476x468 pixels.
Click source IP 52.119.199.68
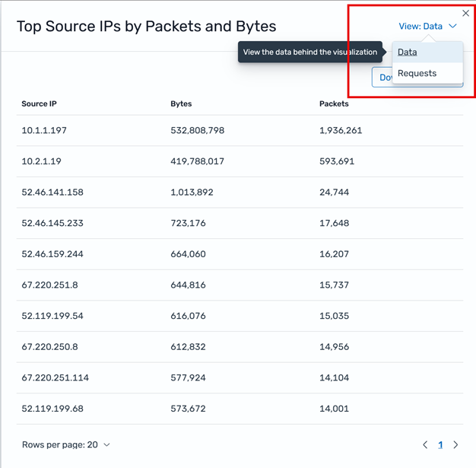(x=52, y=409)
